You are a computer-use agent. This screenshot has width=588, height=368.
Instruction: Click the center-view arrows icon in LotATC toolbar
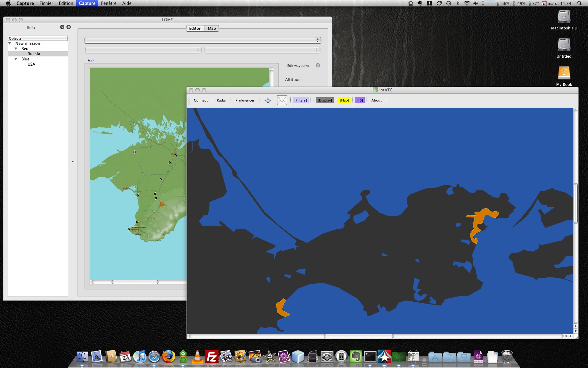(x=268, y=100)
